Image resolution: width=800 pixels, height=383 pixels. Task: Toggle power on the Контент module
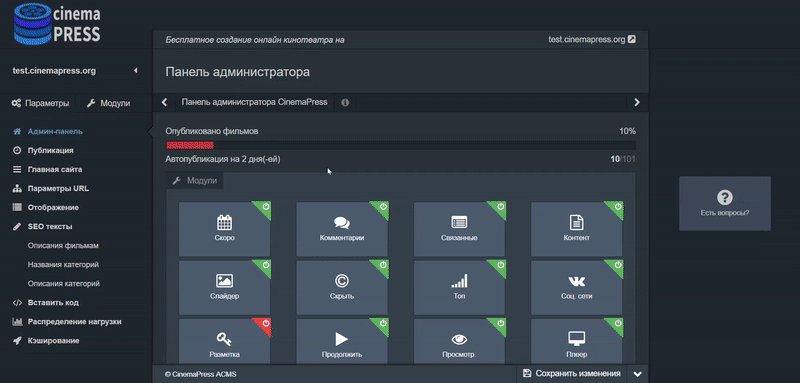[x=618, y=207]
